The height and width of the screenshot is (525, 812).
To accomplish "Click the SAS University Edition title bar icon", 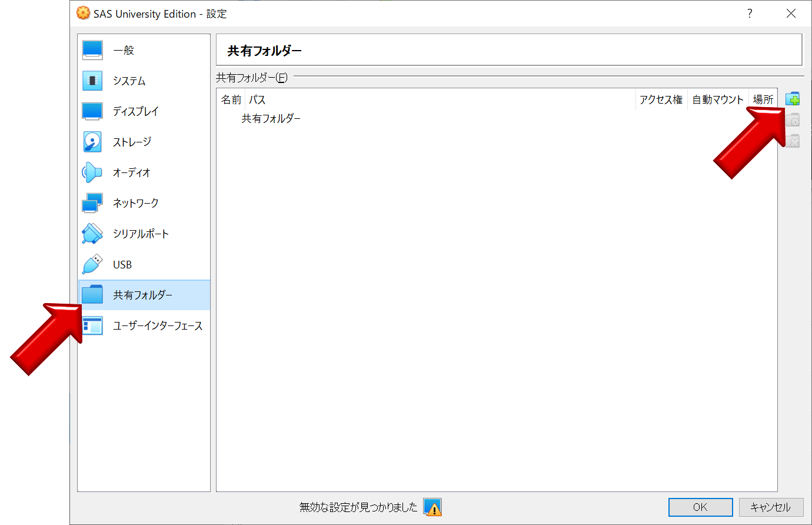I will tap(84, 13).
